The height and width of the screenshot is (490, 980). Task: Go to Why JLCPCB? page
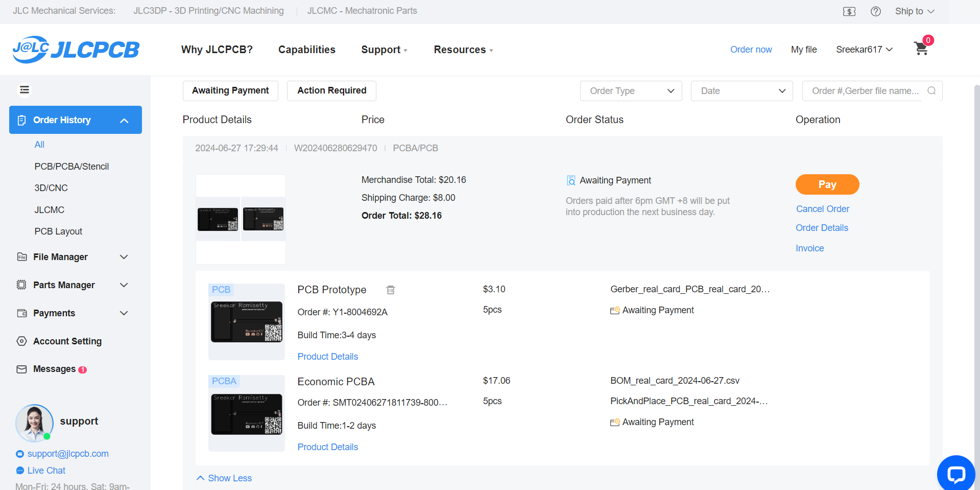pos(217,50)
